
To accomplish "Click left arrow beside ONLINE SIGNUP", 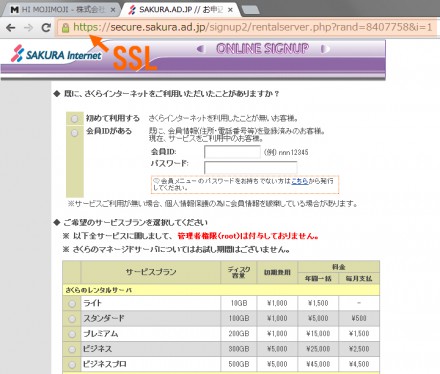I will (x=200, y=49).
